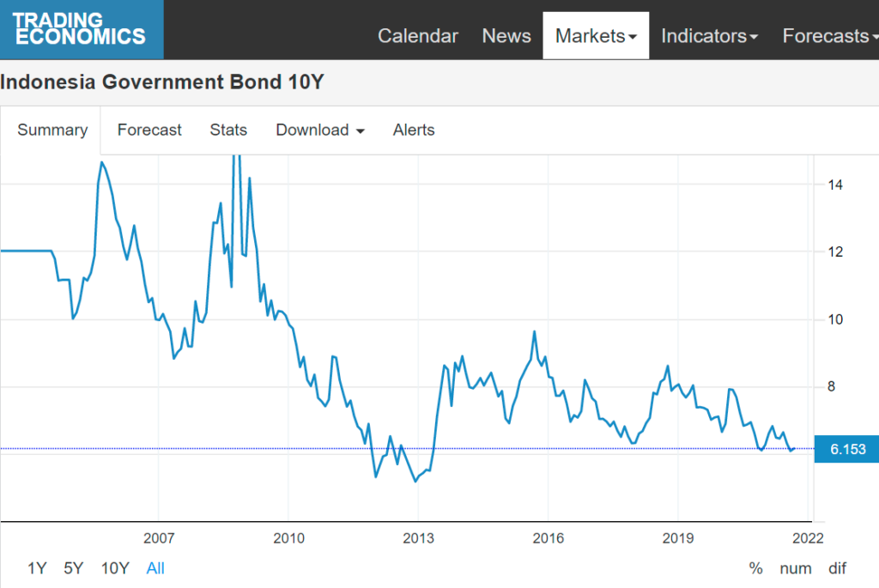Select the All time range
Image resolution: width=879 pixels, height=588 pixels.
click(155, 568)
